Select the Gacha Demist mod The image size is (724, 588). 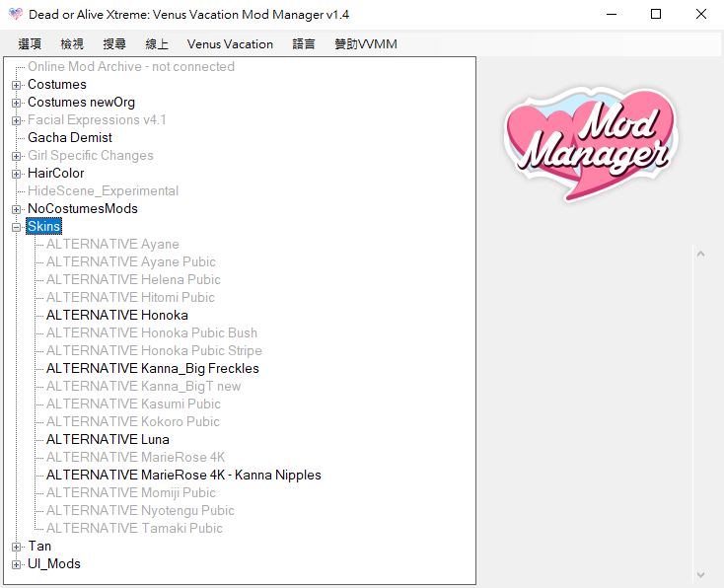tap(69, 138)
